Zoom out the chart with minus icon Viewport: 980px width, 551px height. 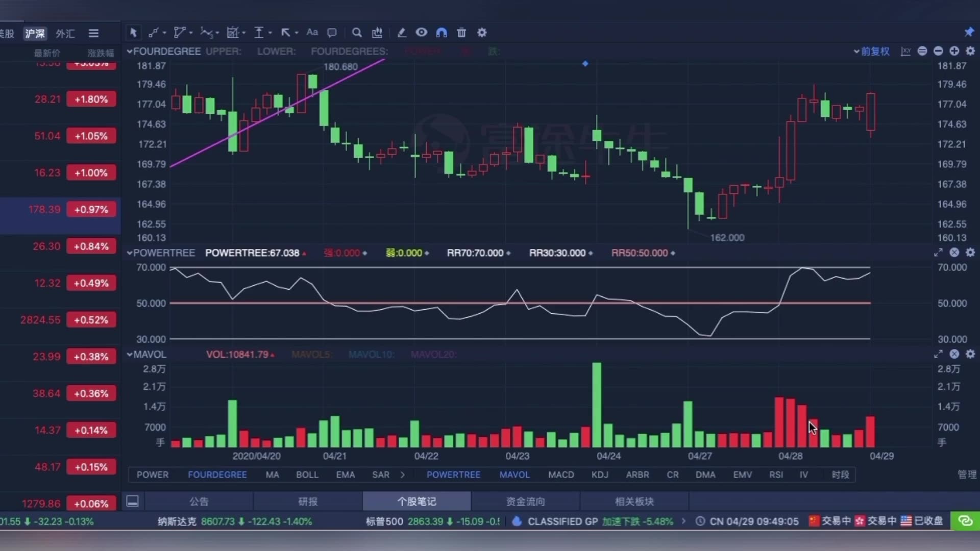(938, 51)
